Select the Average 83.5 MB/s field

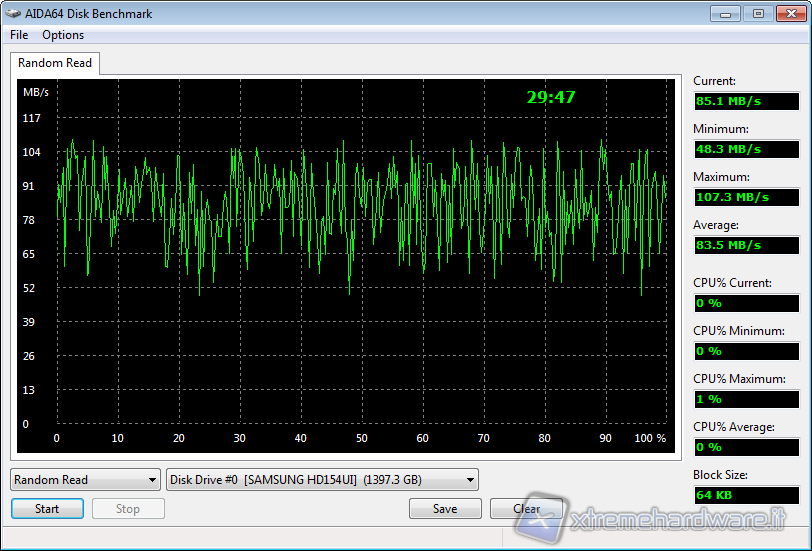click(746, 245)
